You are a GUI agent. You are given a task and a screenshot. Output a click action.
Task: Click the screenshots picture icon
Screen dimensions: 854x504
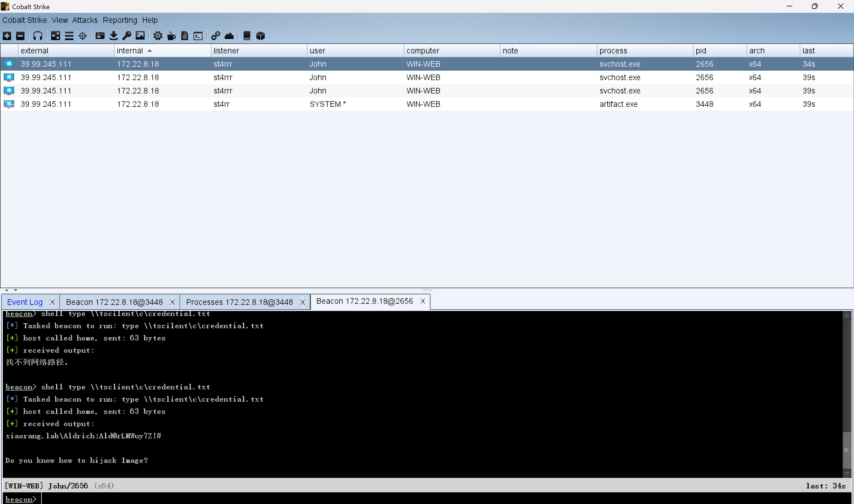[140, 36]
